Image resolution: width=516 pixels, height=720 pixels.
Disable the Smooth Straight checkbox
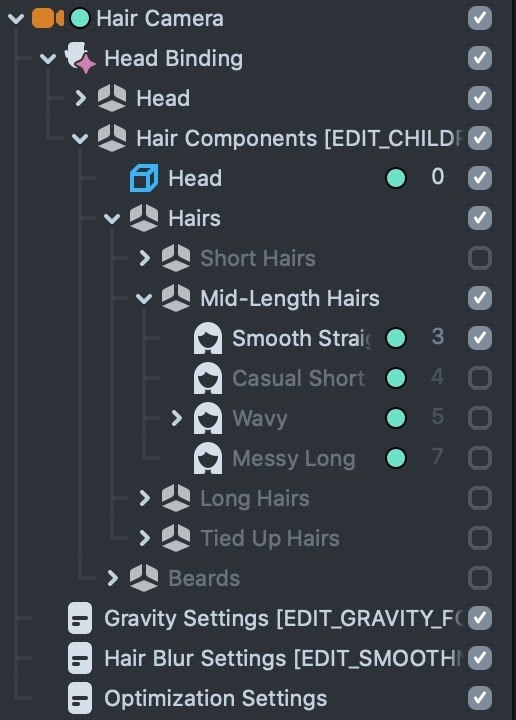tap(480, 338)
